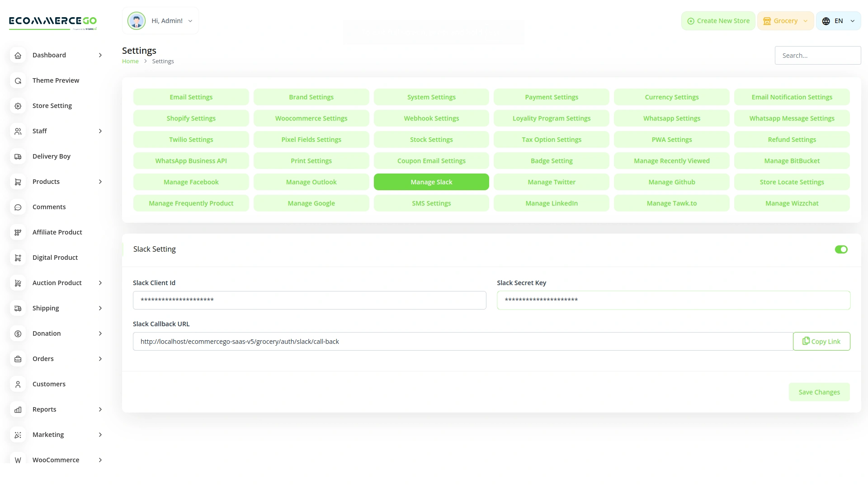
Task: Click the Save Changes button
Action: 819,392
